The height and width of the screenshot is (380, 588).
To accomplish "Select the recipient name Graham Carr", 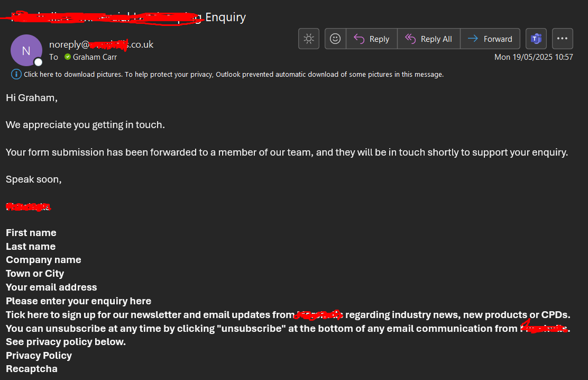I will pos(95,57).
